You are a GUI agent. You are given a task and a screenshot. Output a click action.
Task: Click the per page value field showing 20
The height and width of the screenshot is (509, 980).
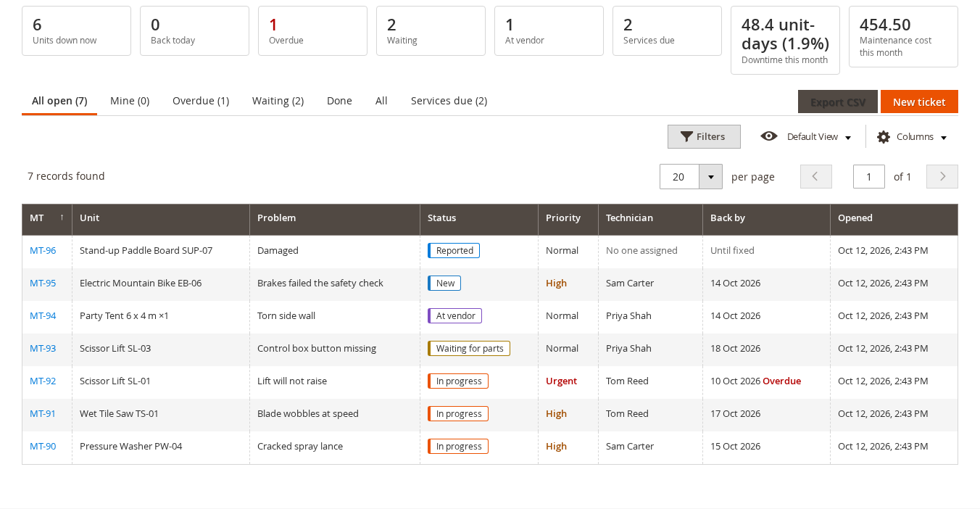679,177
